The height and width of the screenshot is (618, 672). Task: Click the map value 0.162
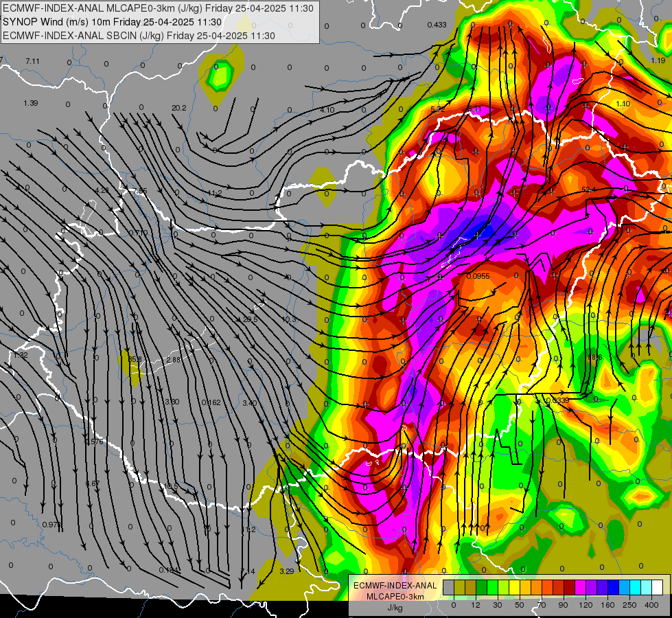click(211, 402)
